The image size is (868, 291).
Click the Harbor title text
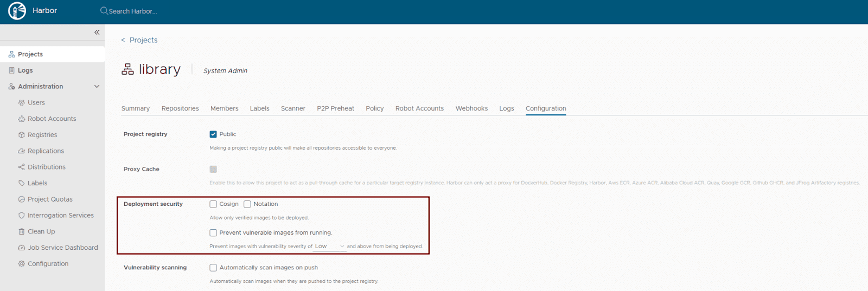(x=44, y=11)
